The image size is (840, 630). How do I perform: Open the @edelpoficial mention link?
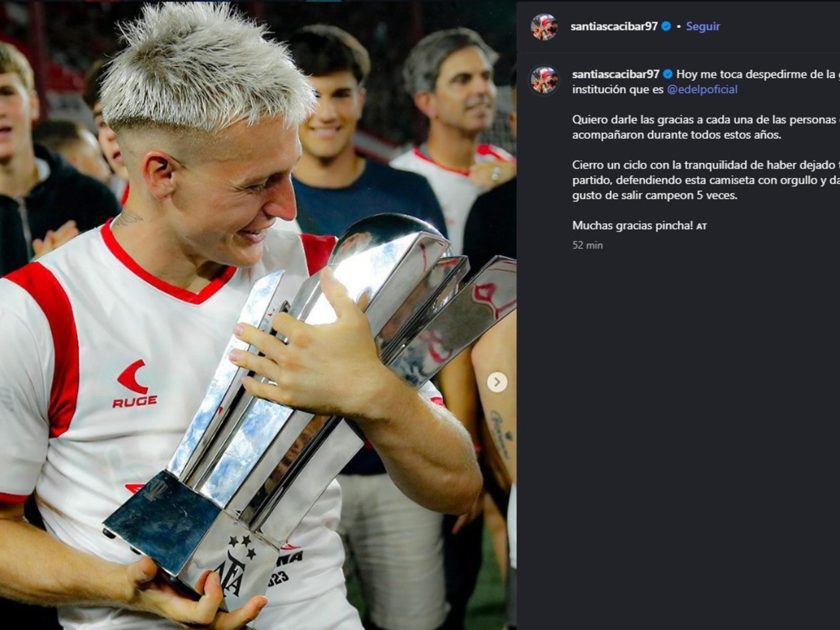click(x=702, y=89)
